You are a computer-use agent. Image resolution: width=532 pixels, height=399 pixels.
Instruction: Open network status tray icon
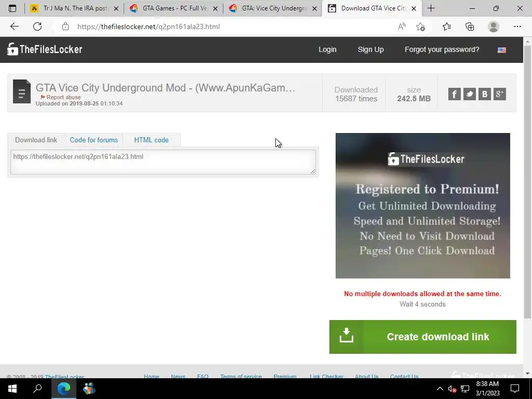pyautogui.click(x=465, y=389)
